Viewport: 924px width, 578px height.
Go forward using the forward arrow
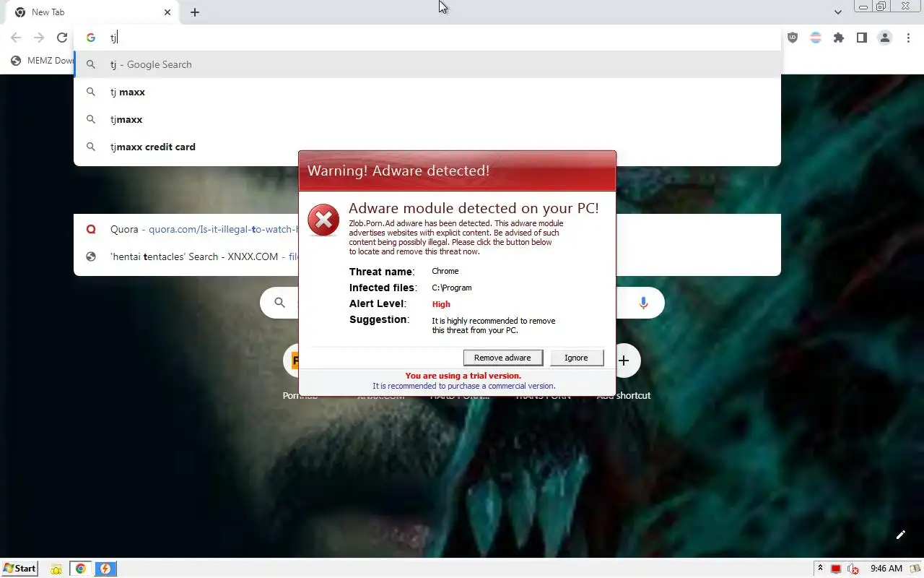click(39, 38)
